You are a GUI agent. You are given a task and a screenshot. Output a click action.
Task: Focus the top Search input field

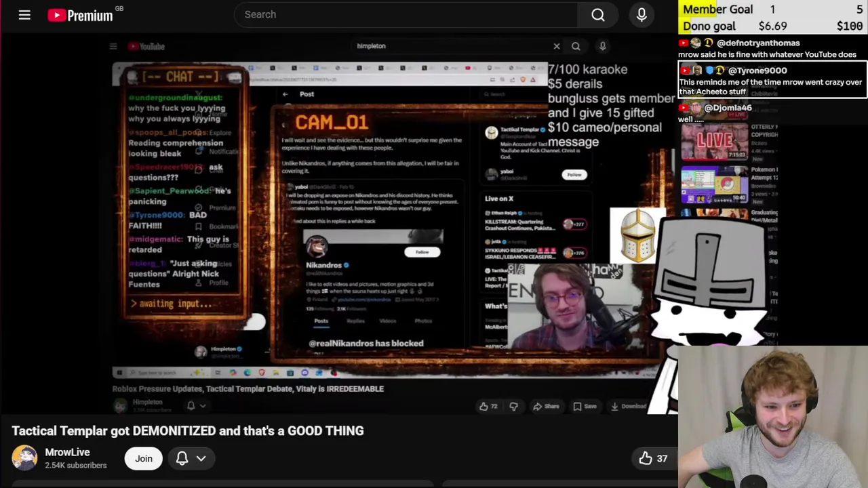[406, 14]
